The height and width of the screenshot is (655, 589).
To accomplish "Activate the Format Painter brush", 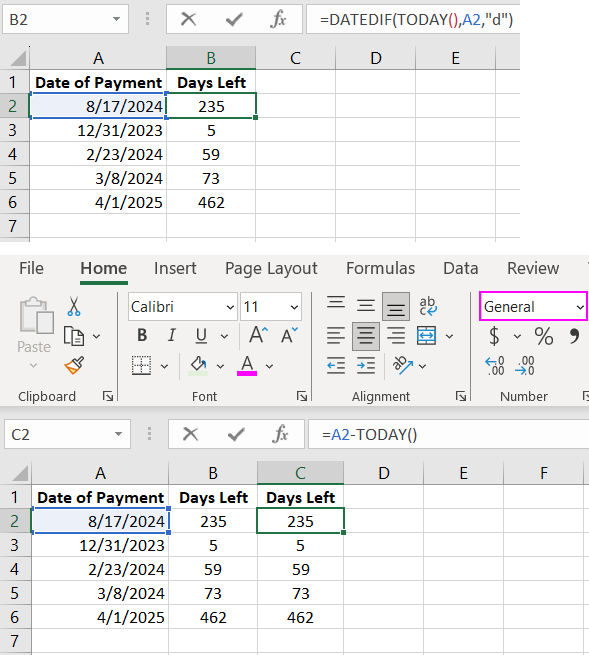I will pyautogui.click(x=74, y=365).
